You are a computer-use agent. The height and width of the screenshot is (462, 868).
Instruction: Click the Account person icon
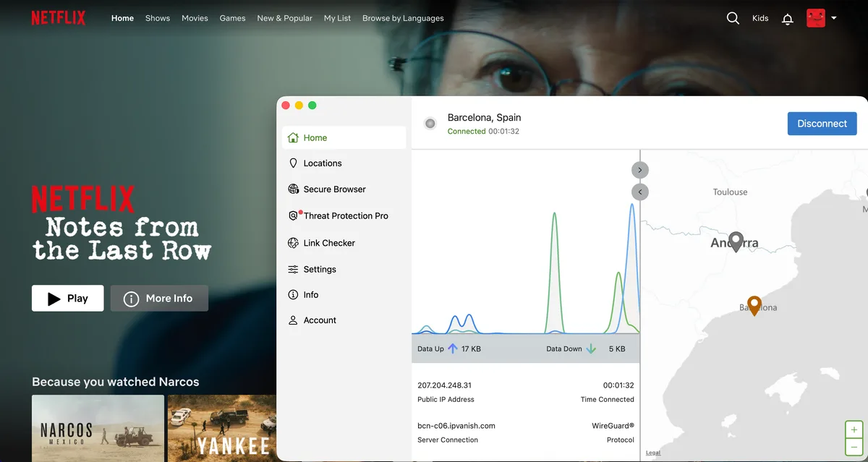pyautogui.click(x=293, y=320)
